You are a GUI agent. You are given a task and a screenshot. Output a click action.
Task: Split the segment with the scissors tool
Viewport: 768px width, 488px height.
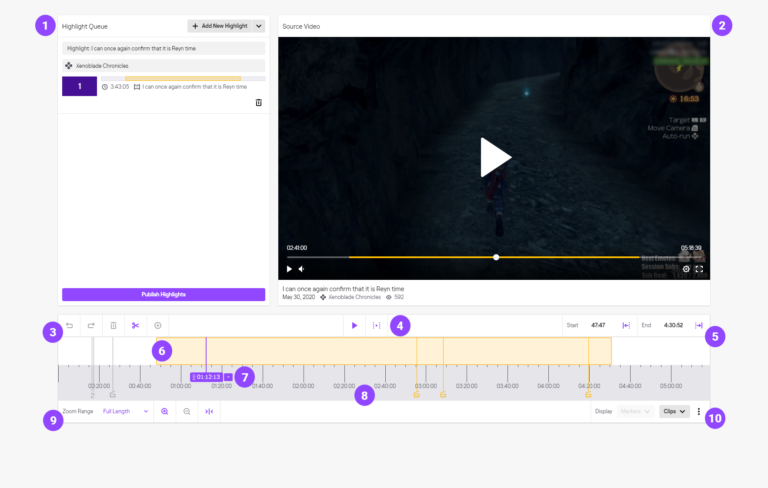(x=136, y=326)
